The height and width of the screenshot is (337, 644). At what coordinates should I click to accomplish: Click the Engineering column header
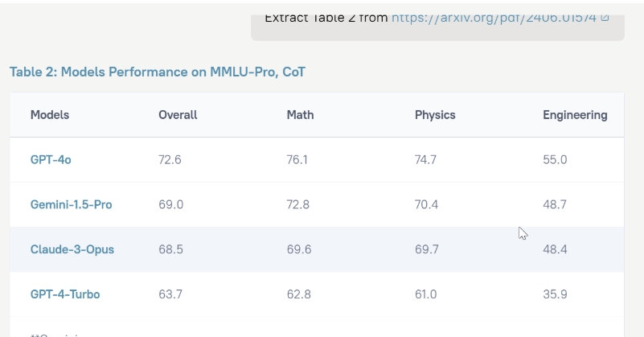pos(575,115)
